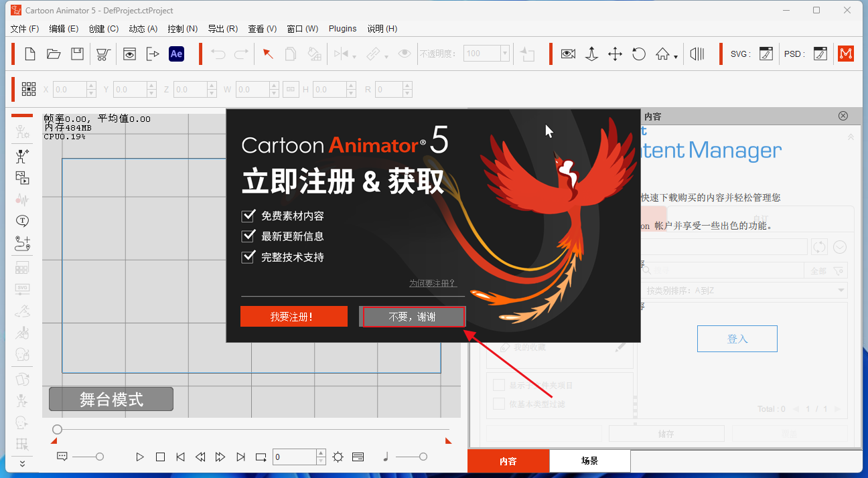Viewport: 868px width, 478px height.
Task: Uncheck the 免费素材内容 checkbox
Action: pyautogui.click(x=248, y=216)
